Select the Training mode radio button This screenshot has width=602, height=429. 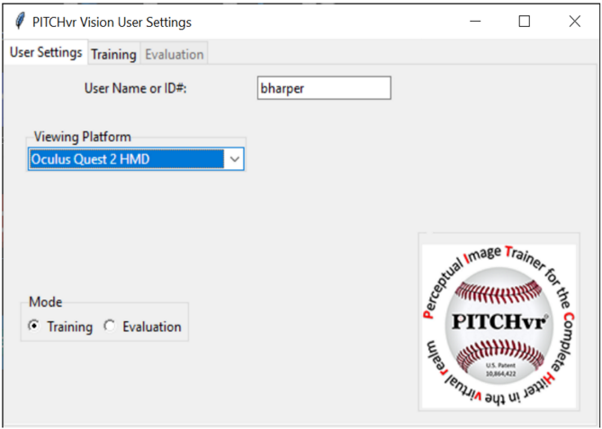pyautogui.click(x=35, y=326)
